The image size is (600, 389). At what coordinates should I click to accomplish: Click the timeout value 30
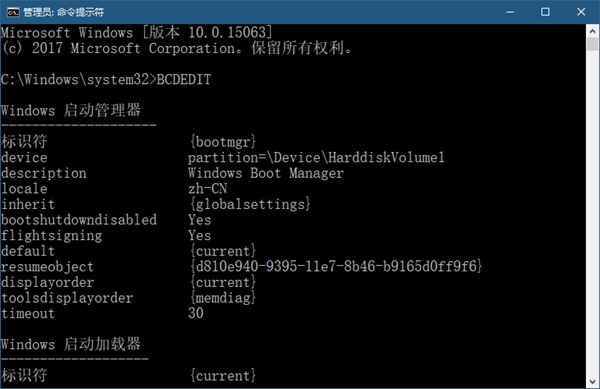196,313
